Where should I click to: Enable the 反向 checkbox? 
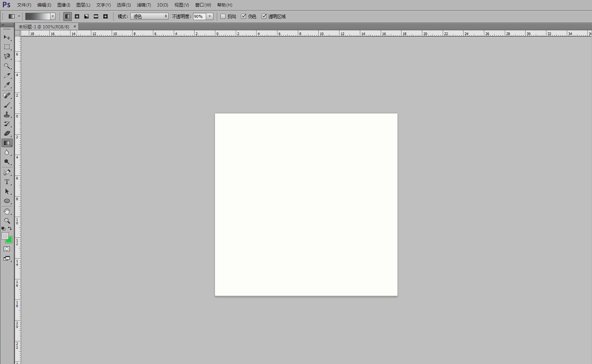coord(223,16)
